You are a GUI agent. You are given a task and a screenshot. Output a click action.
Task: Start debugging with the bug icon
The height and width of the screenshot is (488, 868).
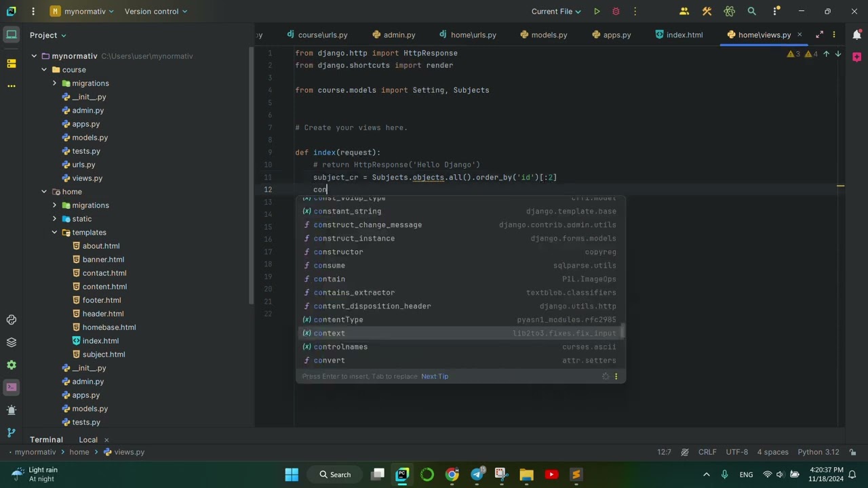616,12
